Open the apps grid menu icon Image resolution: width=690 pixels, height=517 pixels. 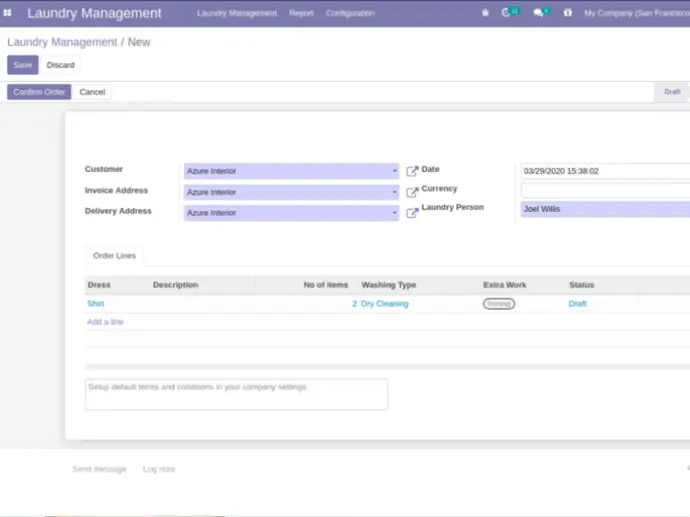click(8, 13)
